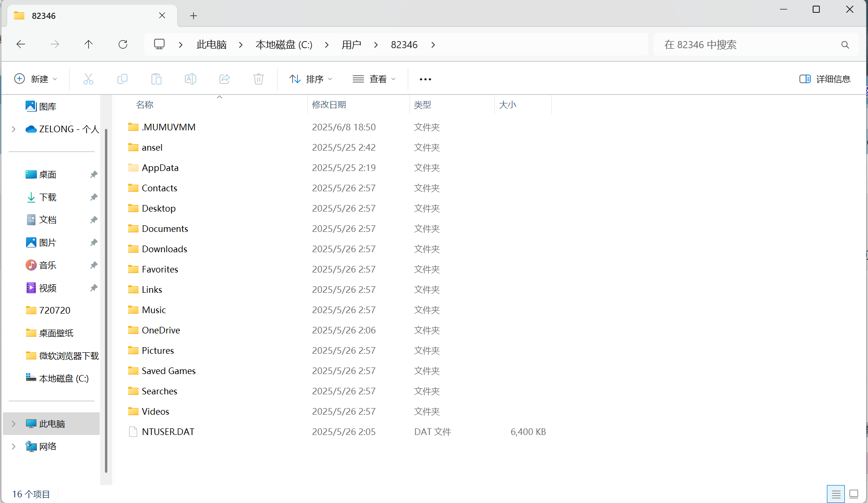Viewport: 868px width, 503px height.
Task: Open the three-dot more options menu
Action: 425,79
